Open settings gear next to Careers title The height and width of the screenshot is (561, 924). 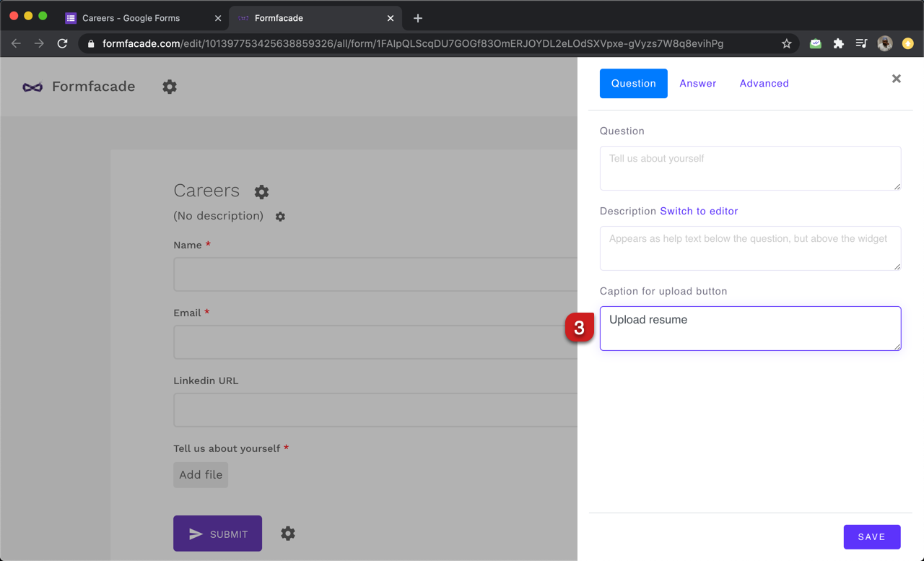tap(261, 191)
